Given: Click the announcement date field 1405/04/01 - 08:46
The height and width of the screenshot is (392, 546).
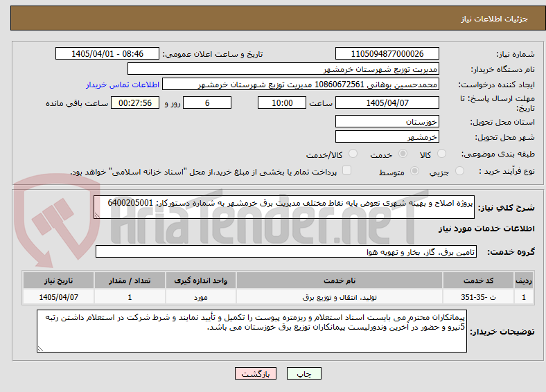Looking at the screenshot, I should pos(107,53).
